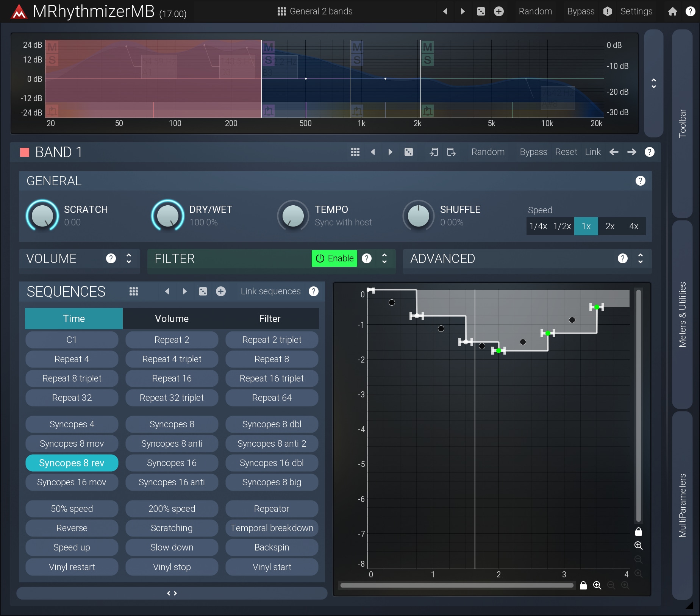The height and width of the screenshot is (616, 700).
Task: Expand the Volume section
Action: pyautogui.click(x=129, y=258)
